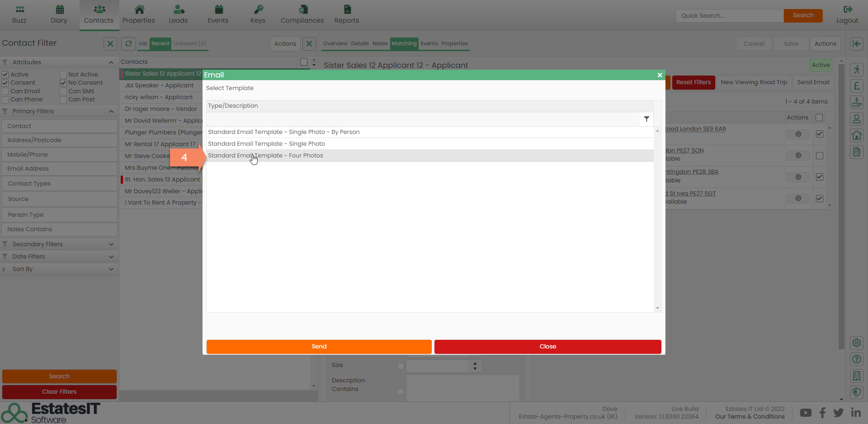Open the Diary calendar icon
The height and width of the screenshot is (424, 868).
tap(59, 10)
